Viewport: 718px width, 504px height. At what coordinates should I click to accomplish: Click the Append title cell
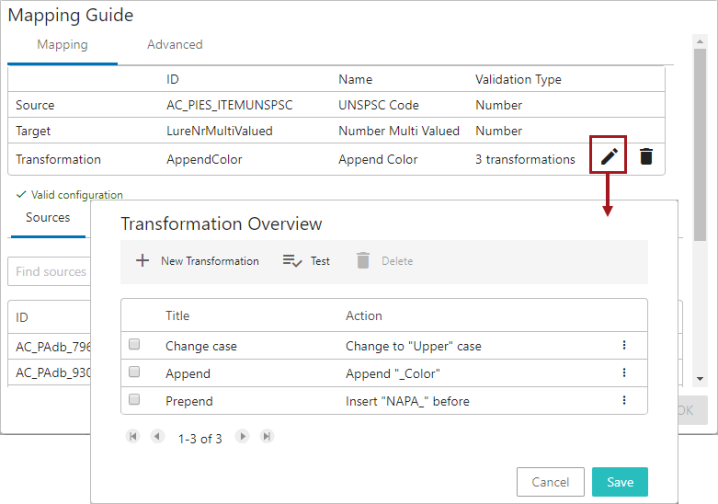(x=188, y=374)
